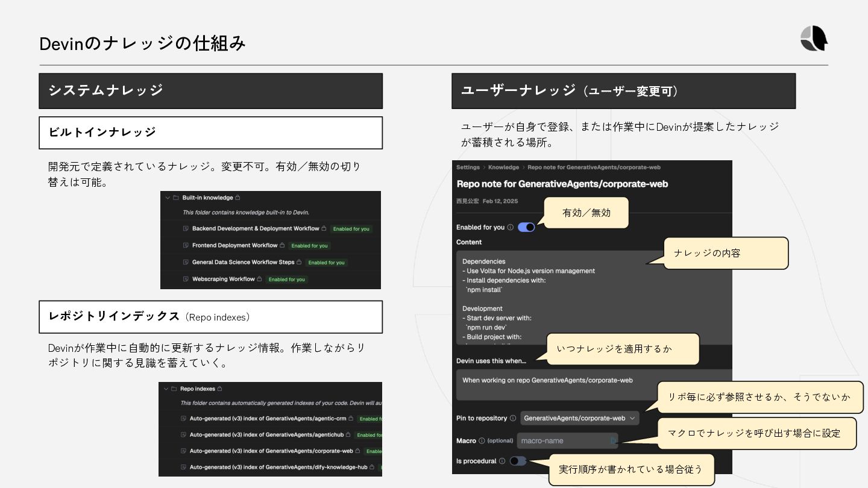Screen dimensions: 868x488
Task: Collapse the Built-in knowledge folder chevron
Action: pyautogui.click(x=167, y=198)
